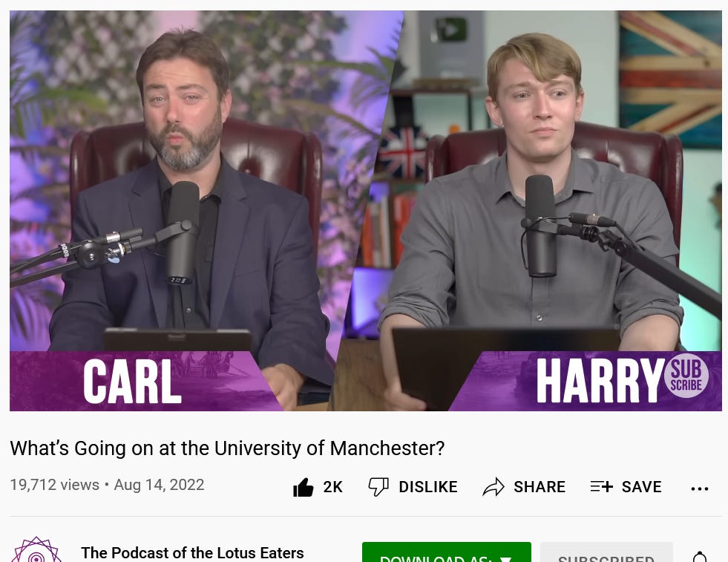Open The Podcast of the Lotus Eaters channel

[192, 552]
